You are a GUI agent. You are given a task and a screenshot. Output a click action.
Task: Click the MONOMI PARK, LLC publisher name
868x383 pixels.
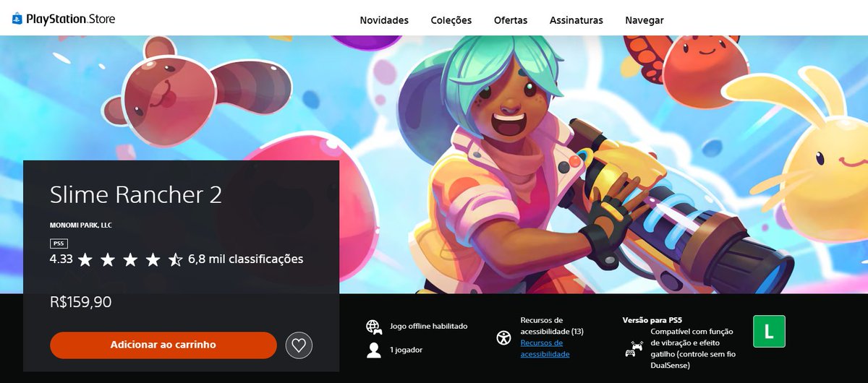[x=81, y=225]
